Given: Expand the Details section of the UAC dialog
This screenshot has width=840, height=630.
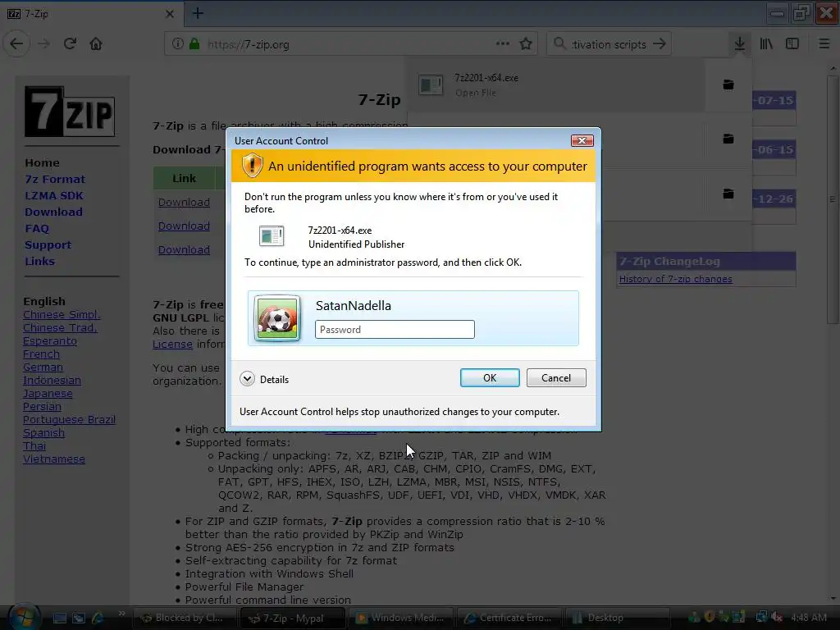Looking at the screenshot, I should click(x=265, y=379).
